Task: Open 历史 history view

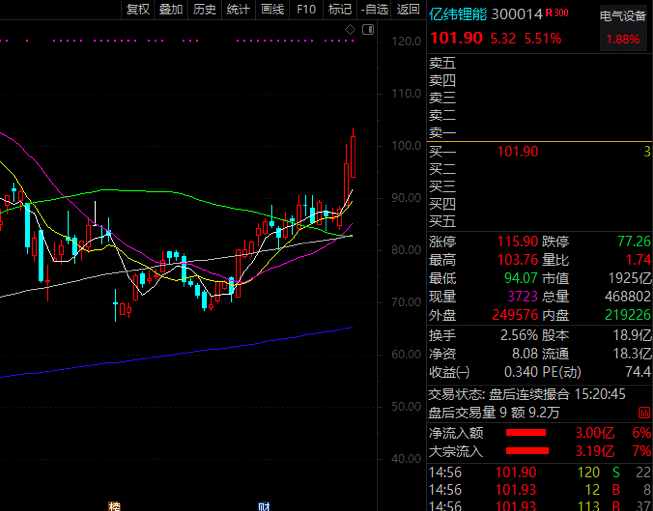Action: [204, 9]
